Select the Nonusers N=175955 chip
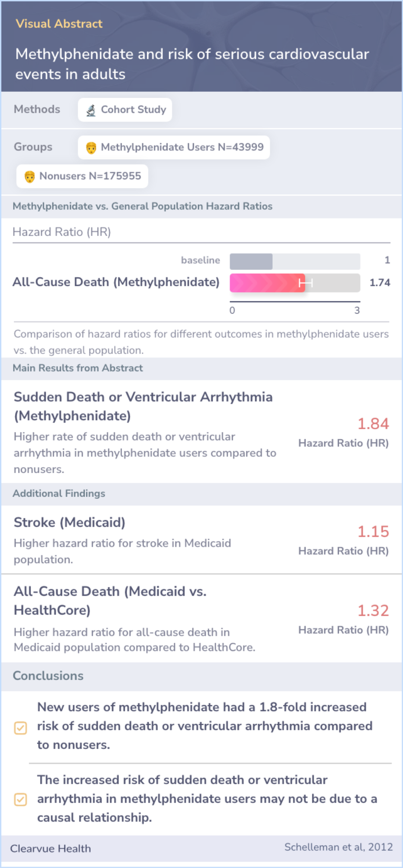The height and width of the screenshot is (868, 403). click(82, 176)
